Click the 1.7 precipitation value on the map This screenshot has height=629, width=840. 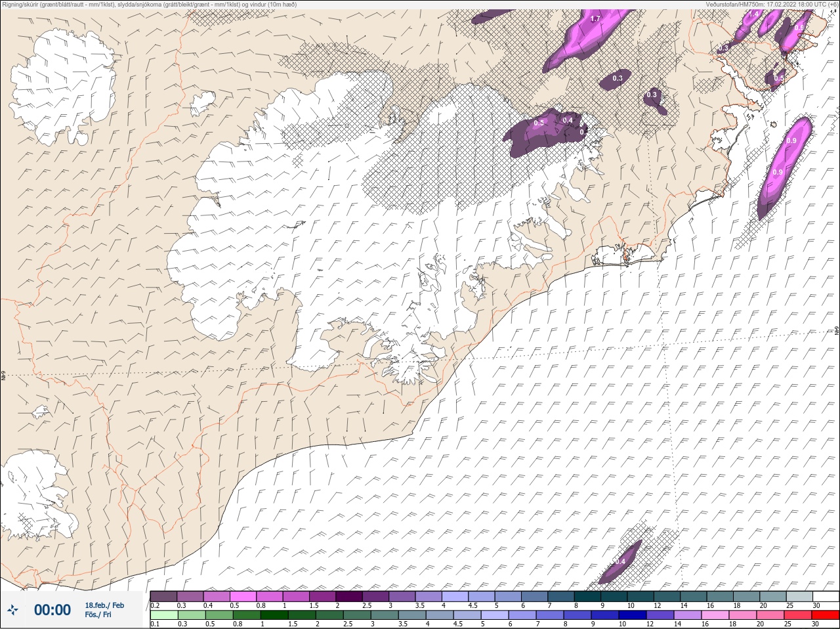[x=595, y=19]
